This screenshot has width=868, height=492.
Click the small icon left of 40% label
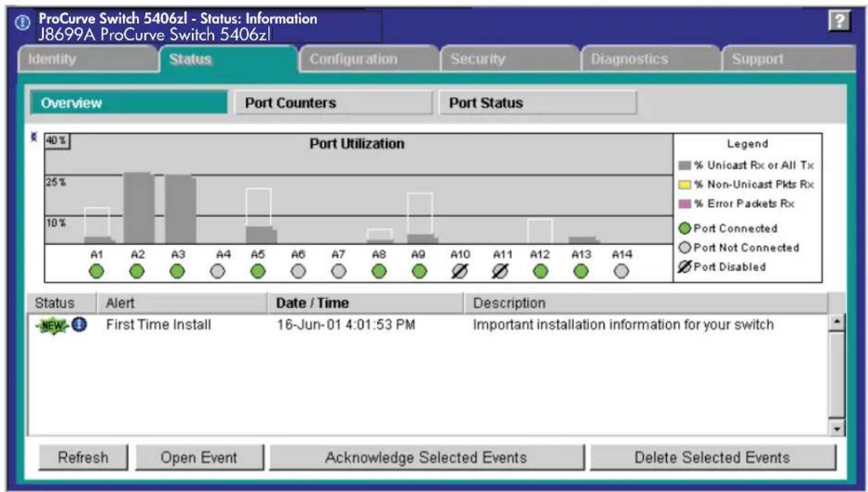[35, 138]
